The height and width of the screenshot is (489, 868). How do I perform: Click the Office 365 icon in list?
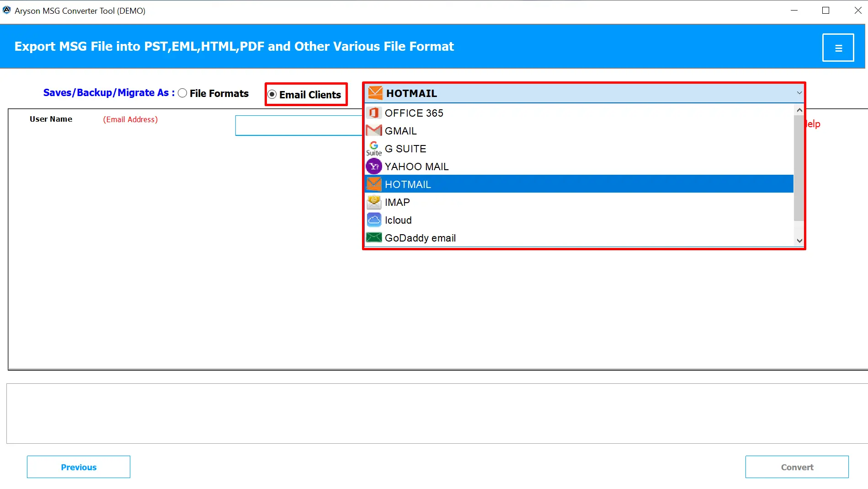coord(374,113)
